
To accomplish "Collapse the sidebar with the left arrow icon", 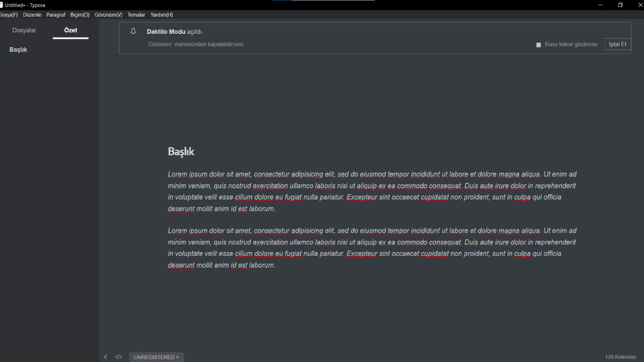I will [106, 357].
